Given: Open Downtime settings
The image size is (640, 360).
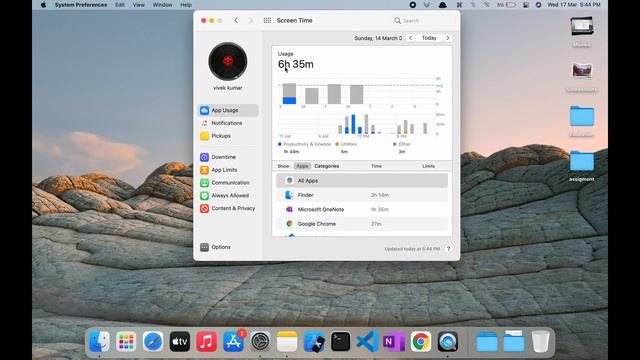Looking at the screenshot, I should pyautogui.click(x=223, y=157).
